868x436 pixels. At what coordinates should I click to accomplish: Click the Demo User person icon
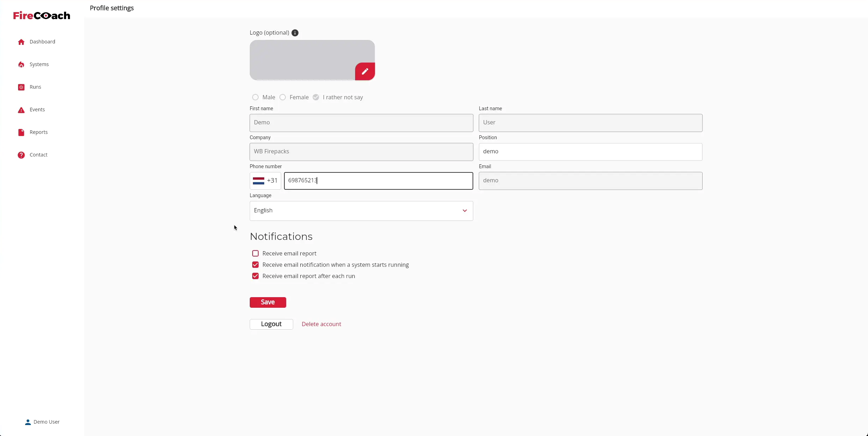pos(28,422)
